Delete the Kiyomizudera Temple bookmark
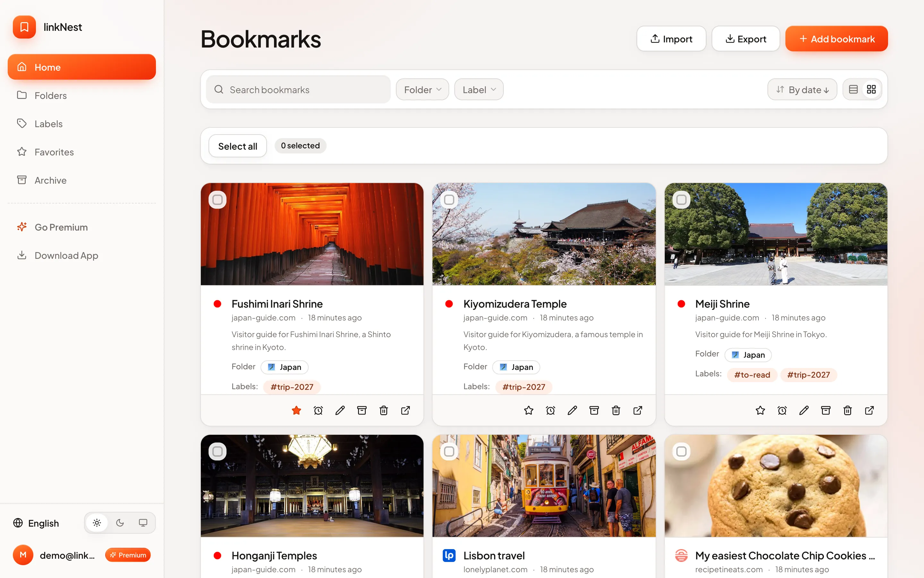Viewport: 924px width, 578px height. click(x=615, y=410)
